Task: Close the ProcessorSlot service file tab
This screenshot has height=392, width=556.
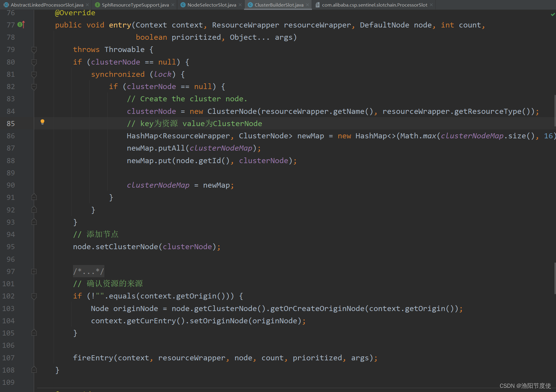Action: 431,5
